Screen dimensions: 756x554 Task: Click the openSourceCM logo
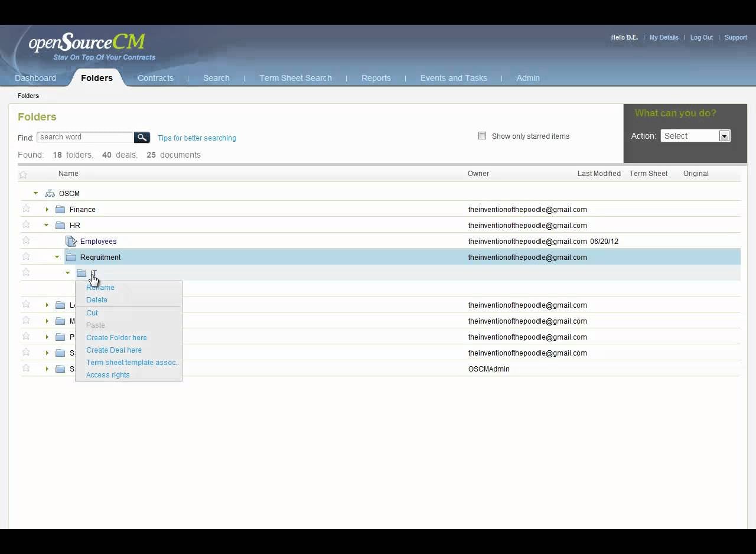pos(86,43)
